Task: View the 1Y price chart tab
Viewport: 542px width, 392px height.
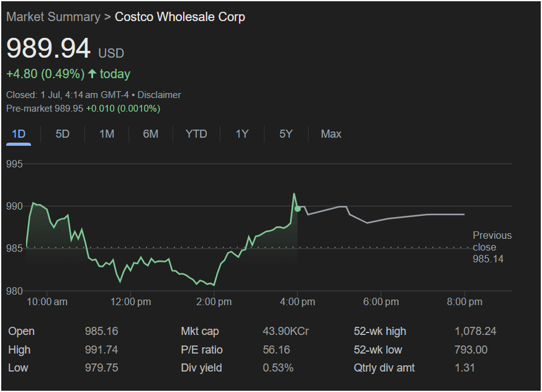Action: [242, 134]
